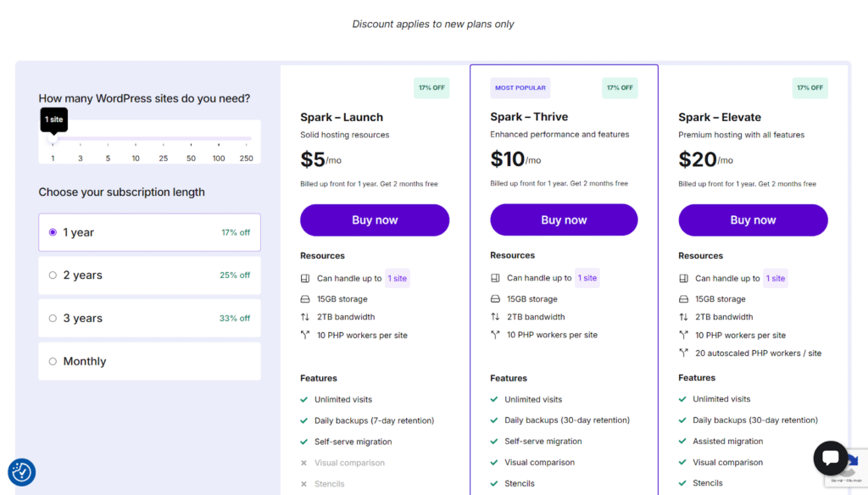This screenshot has height=495, width=868.
Task: Click the storage icon in Spark – Launch
Action: click(305, 299)
